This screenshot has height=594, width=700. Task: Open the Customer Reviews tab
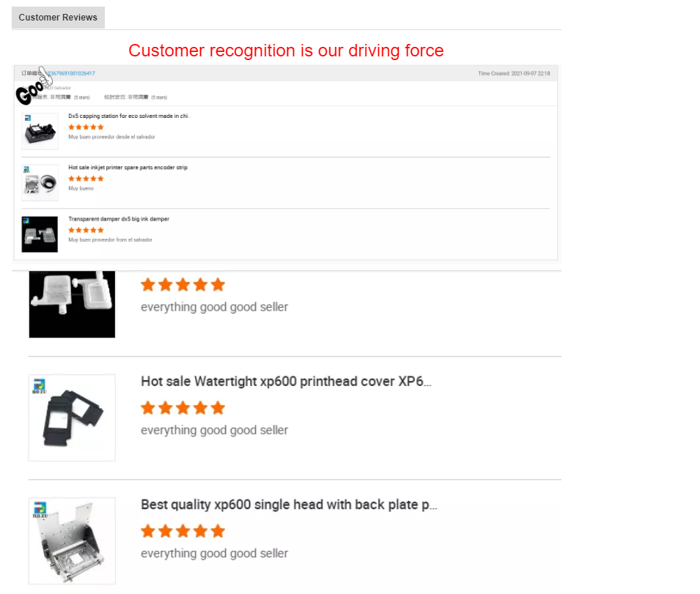(58, 18)
